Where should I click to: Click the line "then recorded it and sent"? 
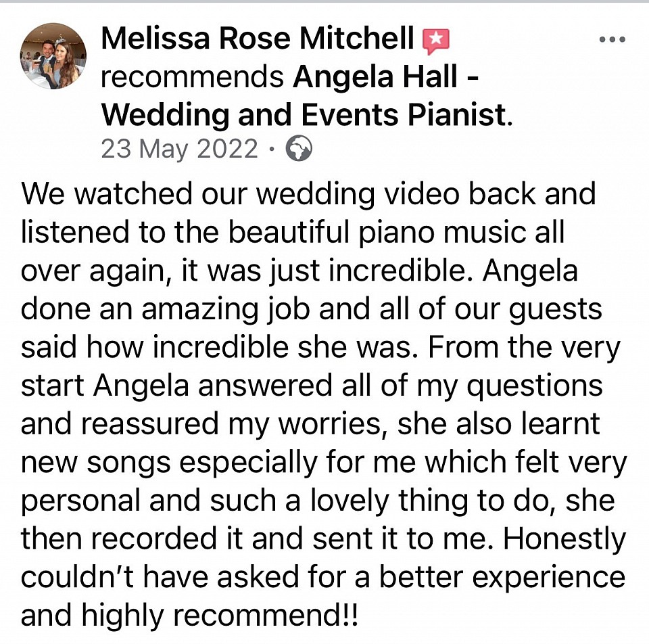[324, 539]
